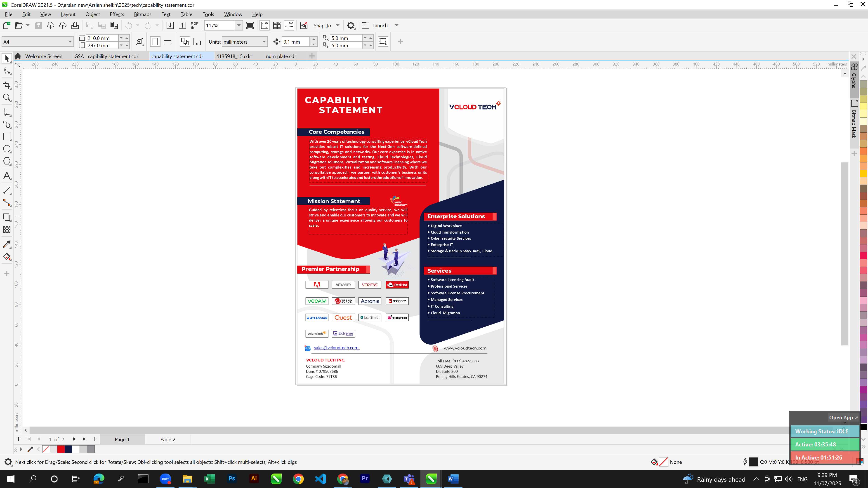Switch to 4135918_15.cdr tab
Viewport: 868px width, 488px height.
click(234, 56)
